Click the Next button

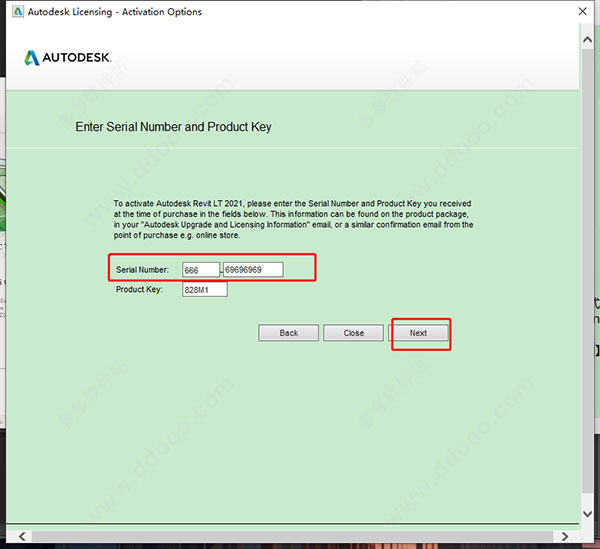click(x=418, y=333)
